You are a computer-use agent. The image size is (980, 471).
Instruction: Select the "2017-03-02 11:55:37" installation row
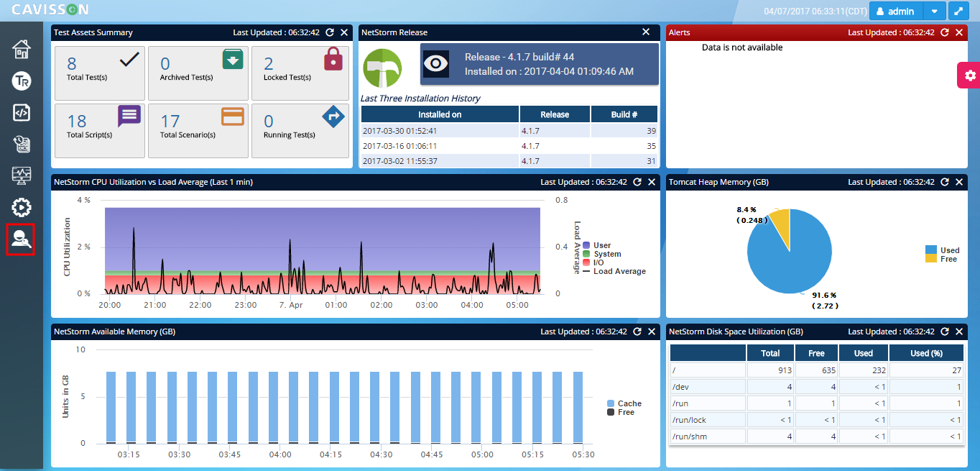(x=509, y=161)
